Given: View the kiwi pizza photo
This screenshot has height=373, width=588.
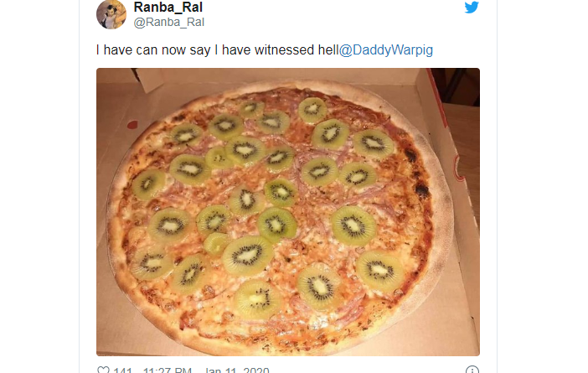Looking at the screenshot, I should (x=288, y=212).
